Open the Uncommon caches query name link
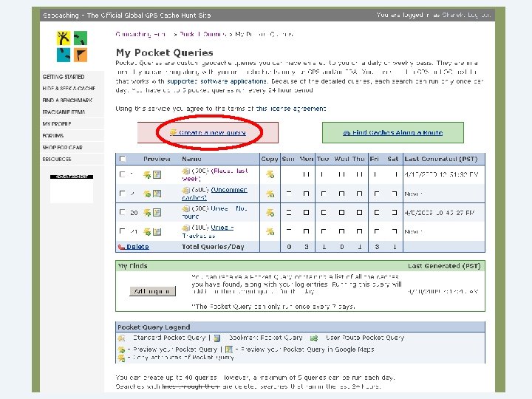 click(x=215, y=194)
